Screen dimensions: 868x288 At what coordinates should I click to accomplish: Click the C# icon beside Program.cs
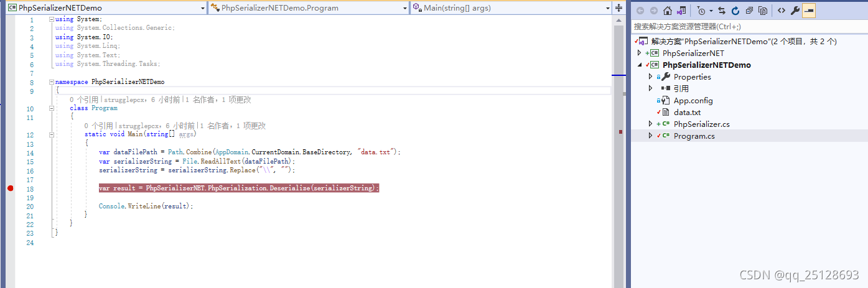coord(666,136)
